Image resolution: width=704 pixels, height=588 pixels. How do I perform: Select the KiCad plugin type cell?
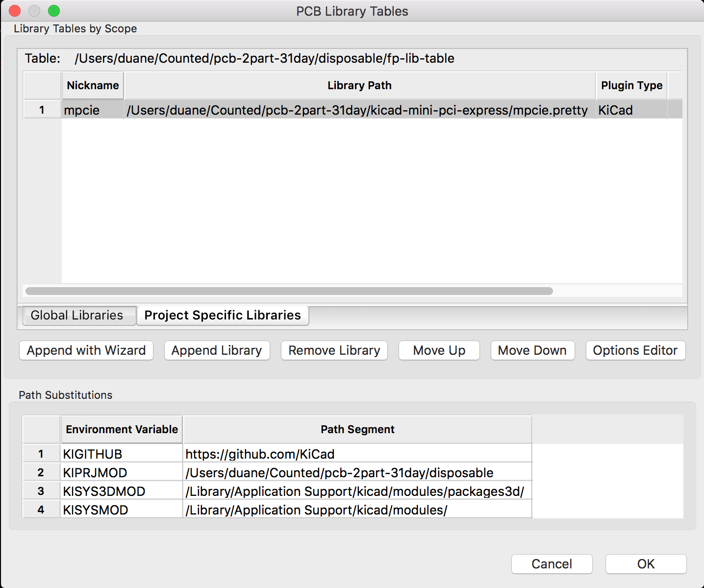[630, 110]
